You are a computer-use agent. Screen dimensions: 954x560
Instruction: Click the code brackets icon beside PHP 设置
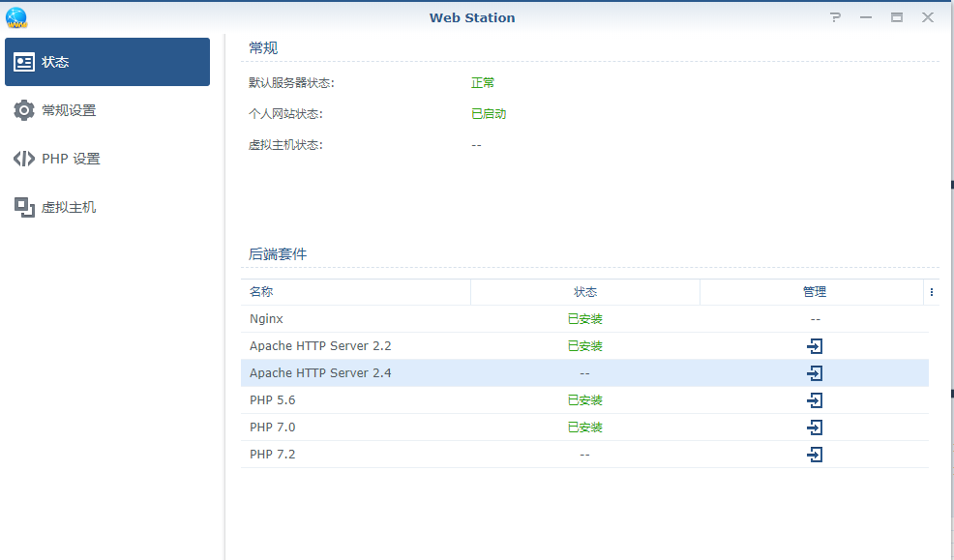(x=24, y=159)
